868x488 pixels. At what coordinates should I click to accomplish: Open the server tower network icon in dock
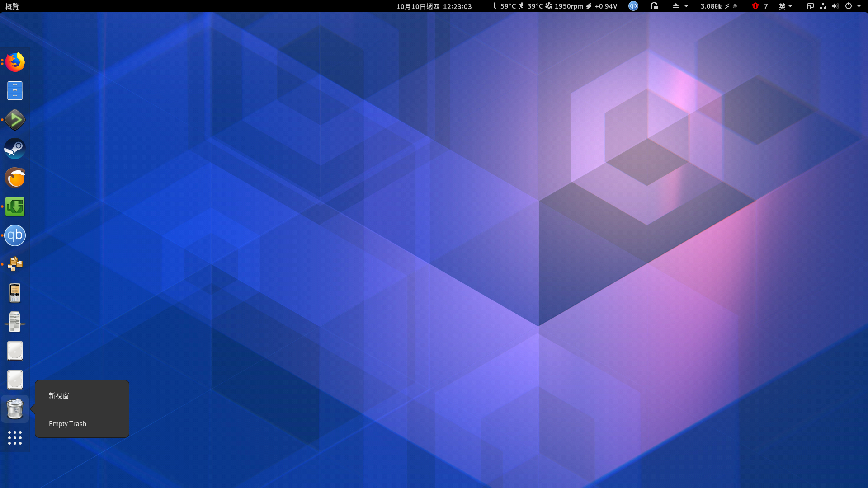tap(15, 322)
